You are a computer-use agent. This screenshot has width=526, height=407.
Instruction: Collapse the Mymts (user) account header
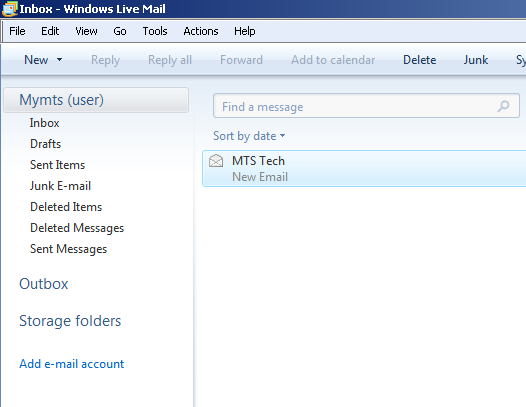(96, 100)
